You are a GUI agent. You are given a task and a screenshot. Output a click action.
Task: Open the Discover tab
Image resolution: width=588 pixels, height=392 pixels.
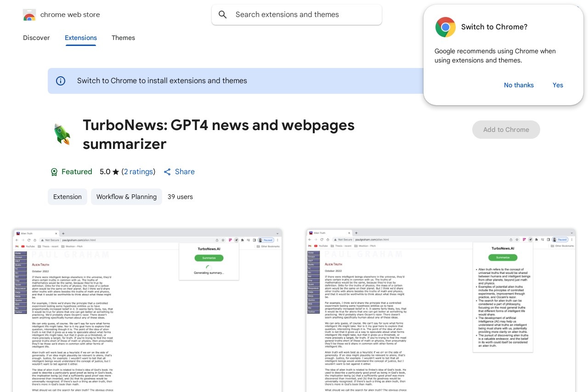point(36,38)
